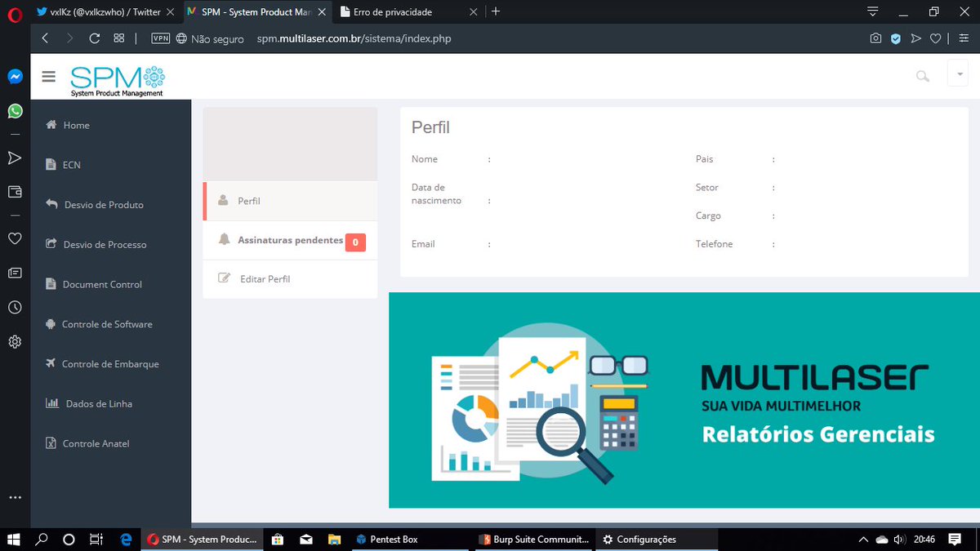Show hidden system tray icons

(863, 539)
